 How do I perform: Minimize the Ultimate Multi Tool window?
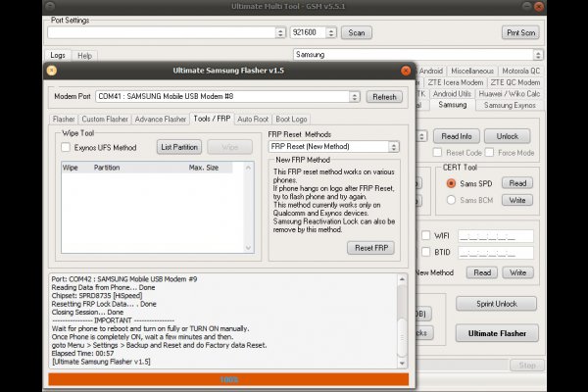526,6
